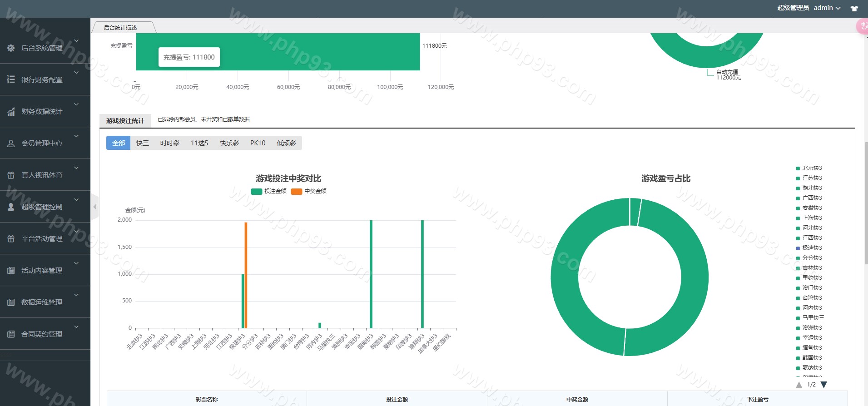Click the gear icon beside 后台系统管理
Image resolution: width=868 pixels, height=406 pixels.
(11, 48)
